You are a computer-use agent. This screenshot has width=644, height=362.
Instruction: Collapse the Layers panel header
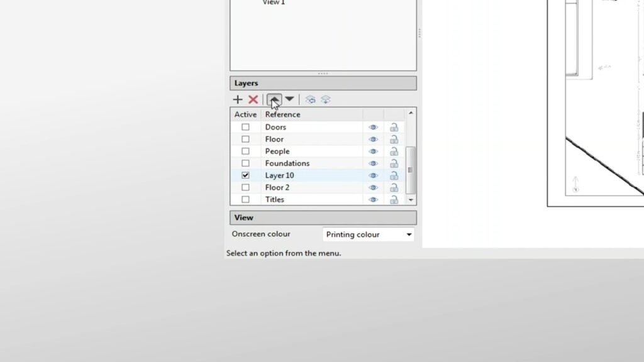click(x=323, y=83)
